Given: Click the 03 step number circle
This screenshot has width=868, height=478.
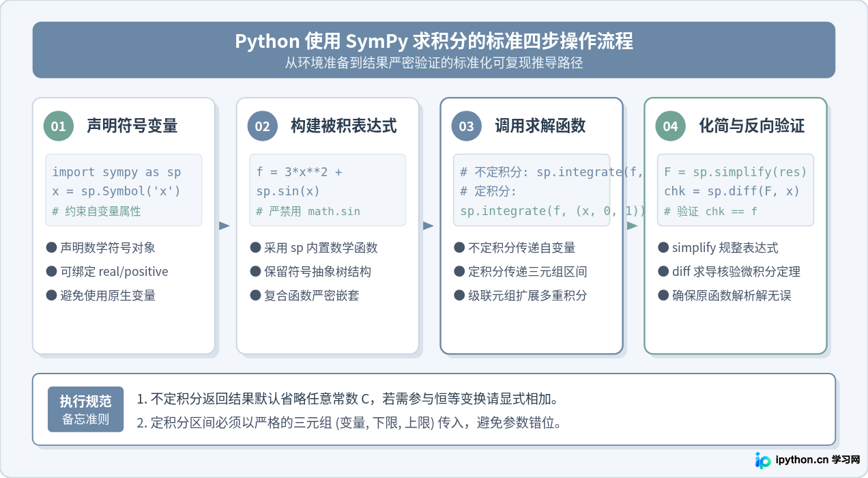Looking at the screenshot, I should point(466,126).
